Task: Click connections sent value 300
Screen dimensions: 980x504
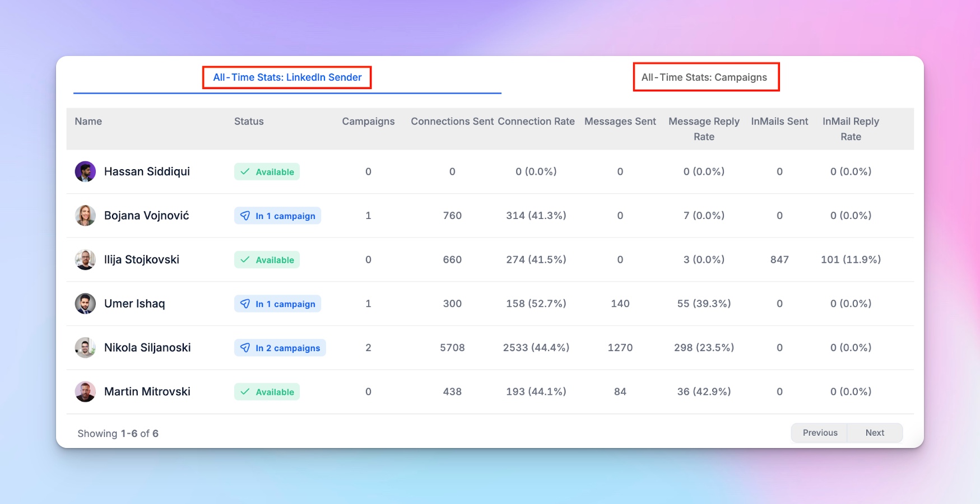Action: (452, 304)
